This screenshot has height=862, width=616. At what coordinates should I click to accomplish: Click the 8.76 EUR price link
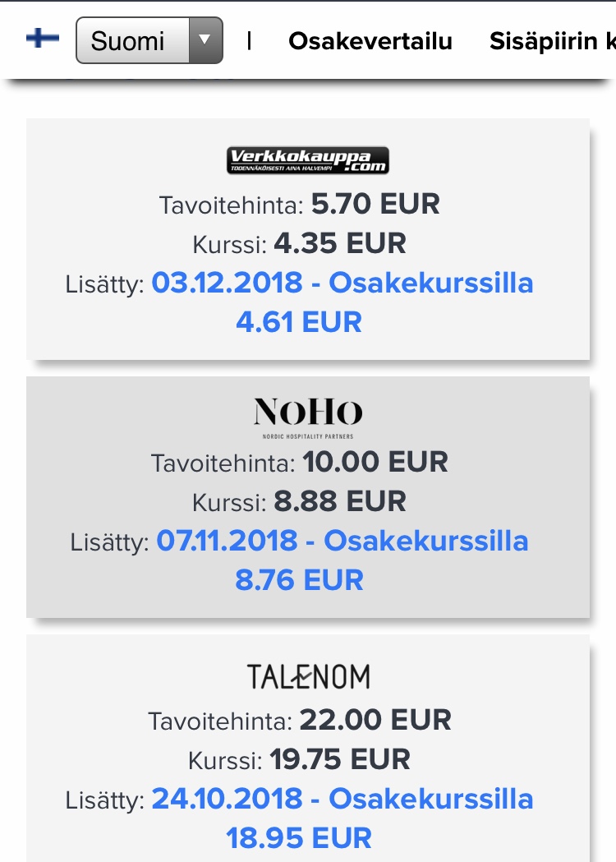(299, 579)
